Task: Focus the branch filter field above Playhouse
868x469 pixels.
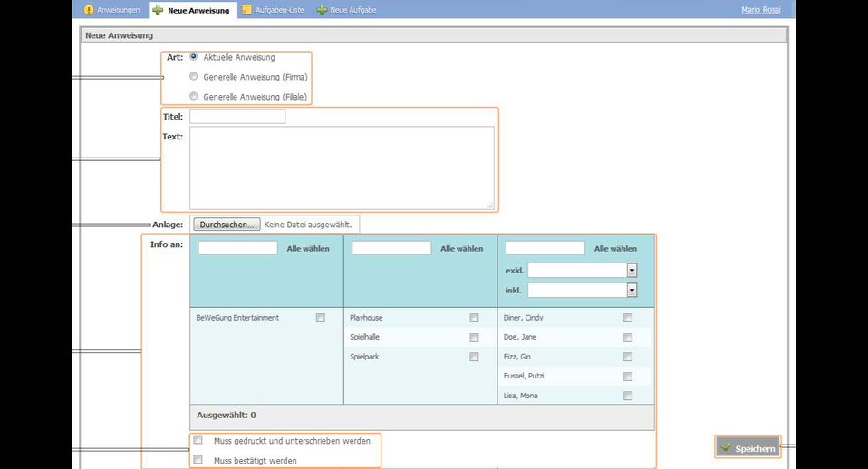Action: point(391,248)
